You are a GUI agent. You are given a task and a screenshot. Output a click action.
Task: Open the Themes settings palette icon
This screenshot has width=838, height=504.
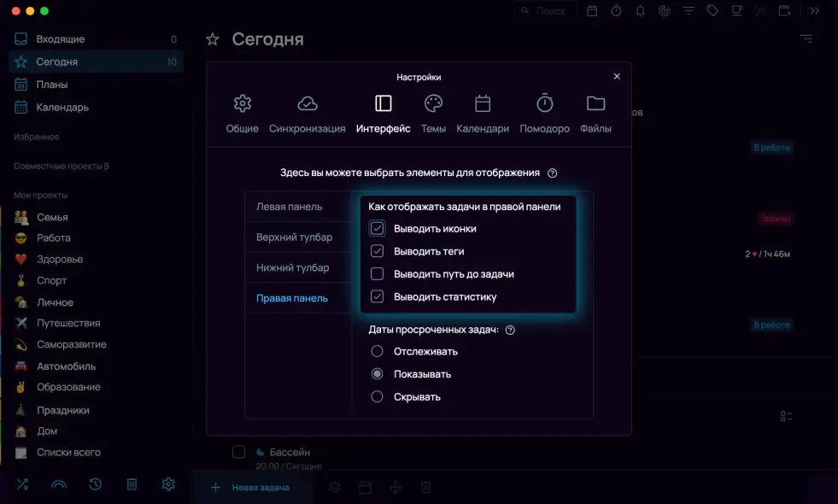[x=434, y=104]
